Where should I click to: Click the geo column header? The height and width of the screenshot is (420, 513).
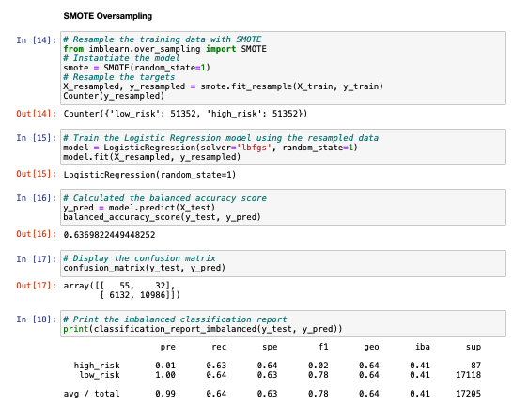point(371,347)
